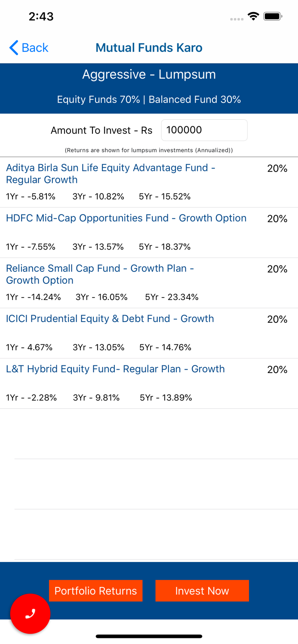The height and width of the screenshot is (644, 298).
Task: Tap the Invest Now button
Action: [x=202, y=591]
